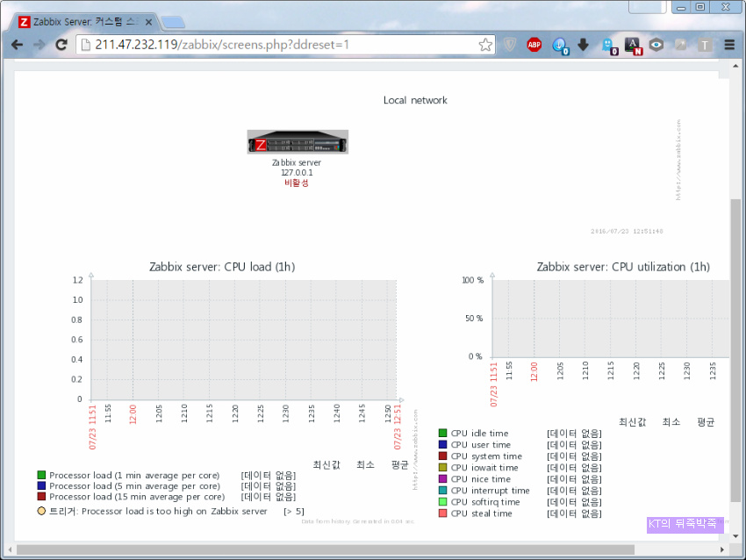Click the magenta CPU nice time swatch
Screen dimensions: 746x560
click(443, 478)
